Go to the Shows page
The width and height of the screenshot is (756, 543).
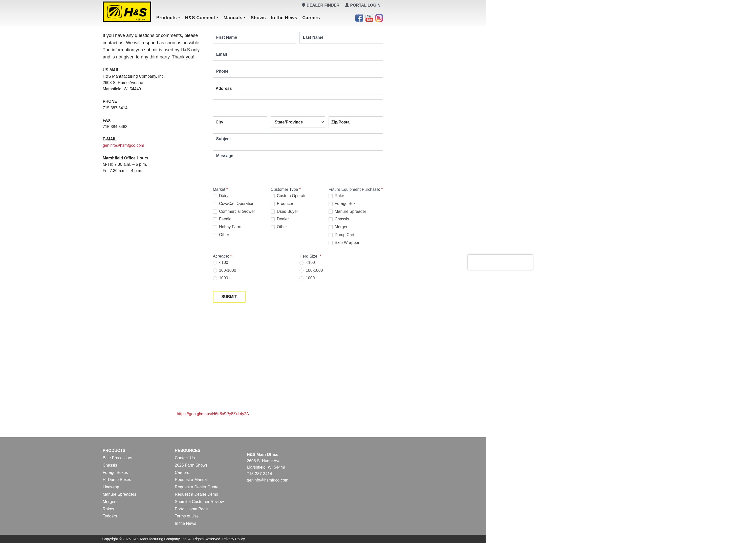click(258, 18)
